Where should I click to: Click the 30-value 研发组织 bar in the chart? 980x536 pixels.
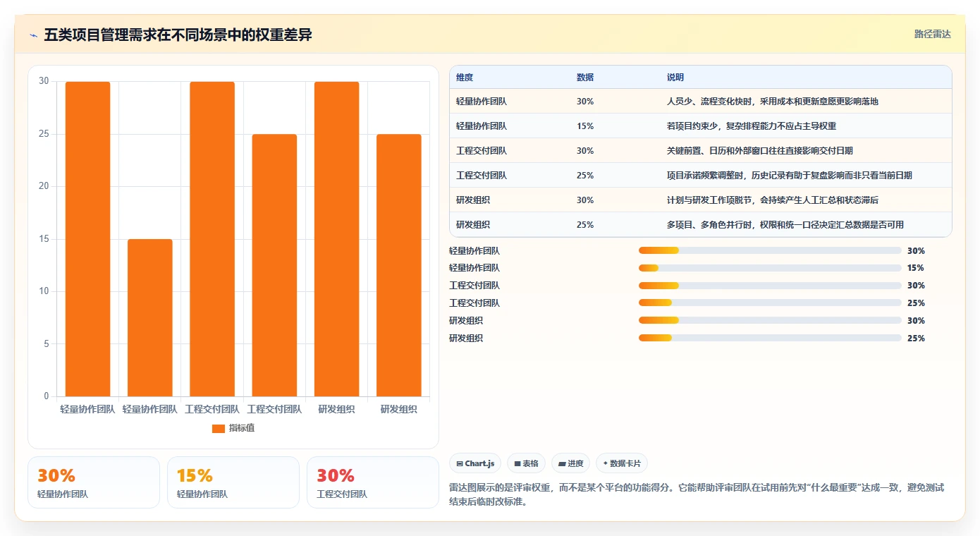pyautogui.click(x=336, y=239)
